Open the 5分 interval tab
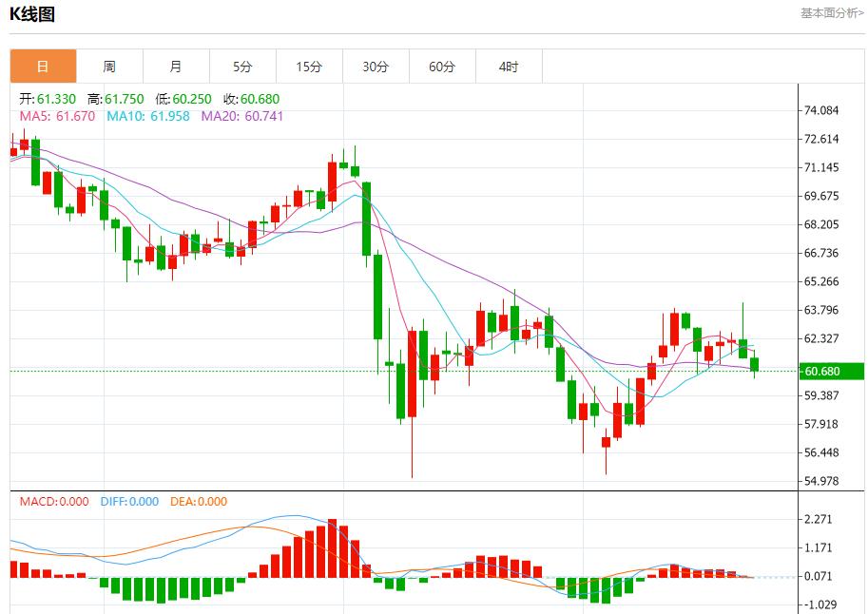The height and width of the screenshot is (614, 868). [x=242, y=67]
